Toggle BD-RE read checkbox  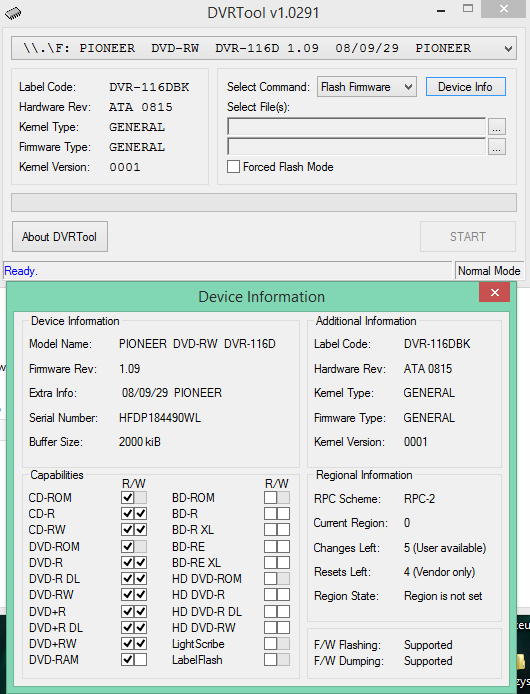[270, 546]
